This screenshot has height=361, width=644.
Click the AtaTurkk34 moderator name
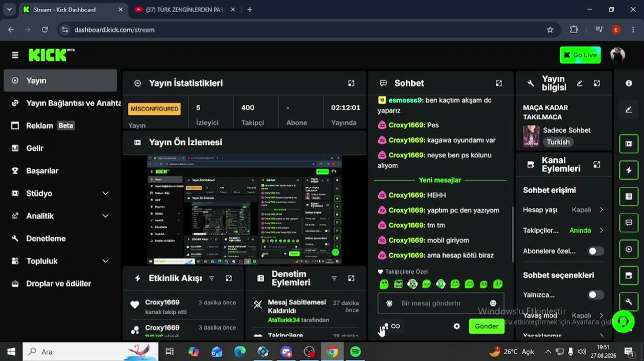(284, 320)
